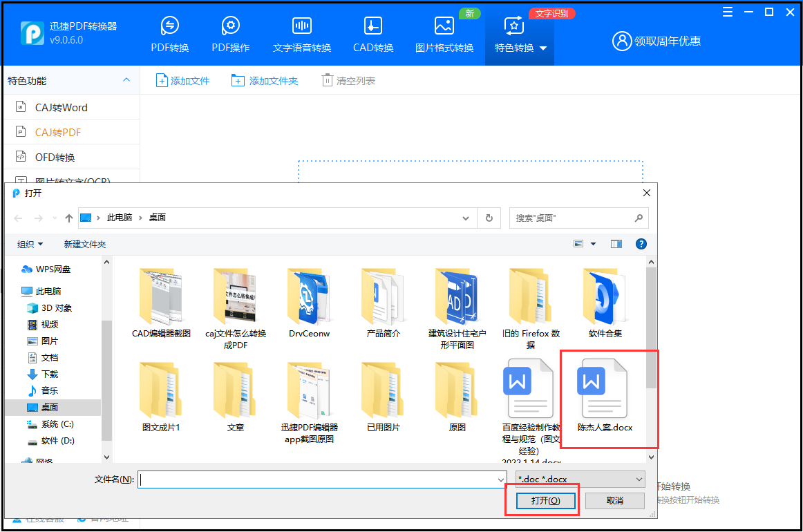The width and height of the screenshot is (803, 532).
Task: Open 图片格式转换 tab
Action: (444, 35)
